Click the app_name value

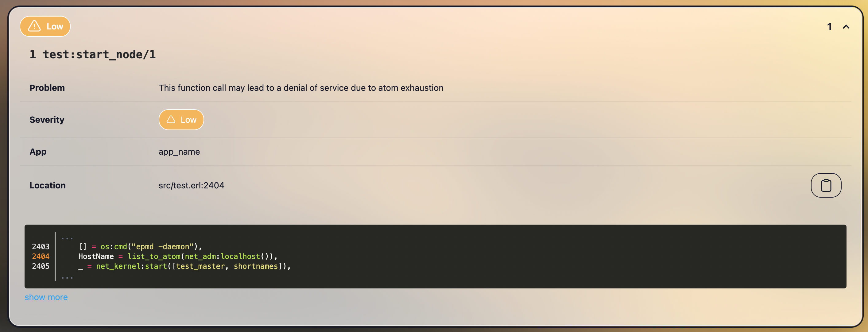click(x=179, y=152)
